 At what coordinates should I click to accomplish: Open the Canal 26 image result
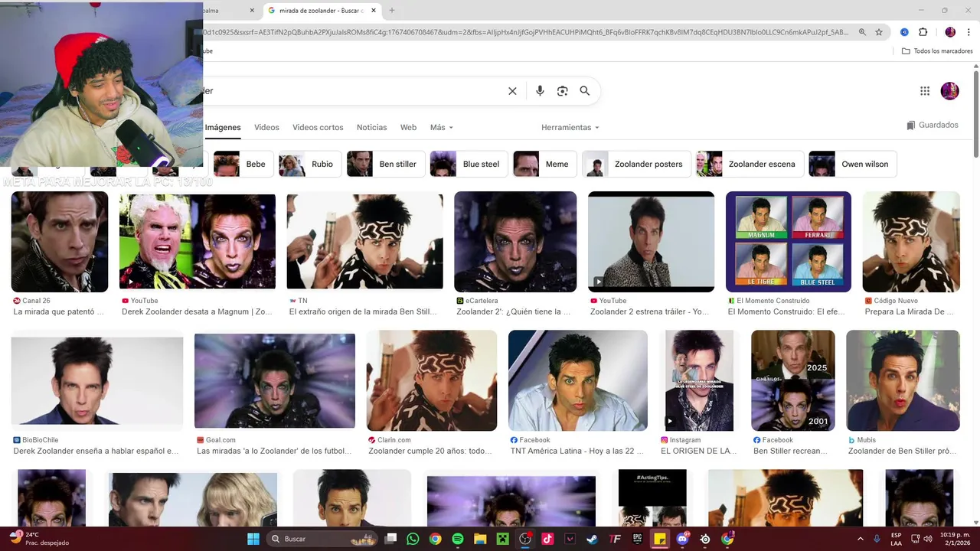(x=60, y=242)
